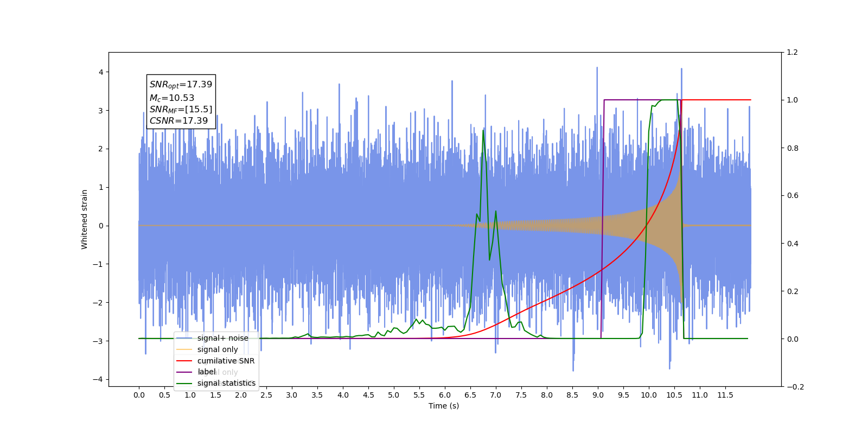Image resolution: width=868 pixels, height=434 pixels.
Task: Click the x-axis tick label 6.5
Action: (470, 395)
